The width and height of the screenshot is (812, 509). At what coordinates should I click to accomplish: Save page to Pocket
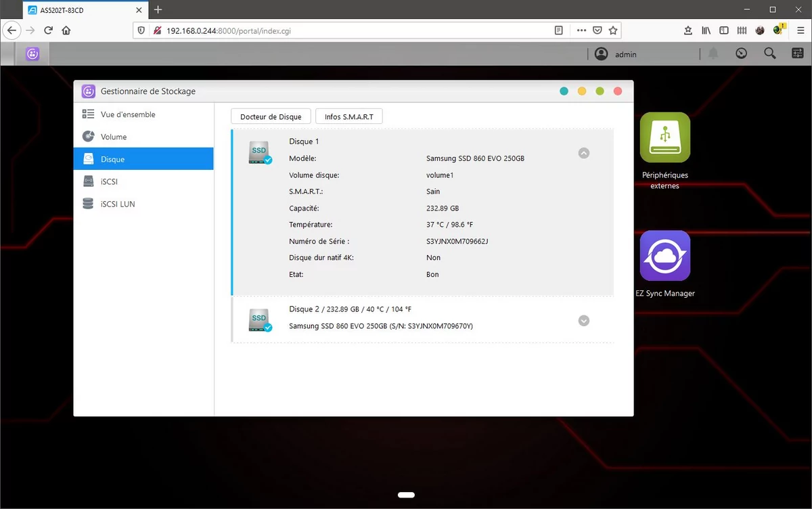pyautogui.click(x=597, y=30)
